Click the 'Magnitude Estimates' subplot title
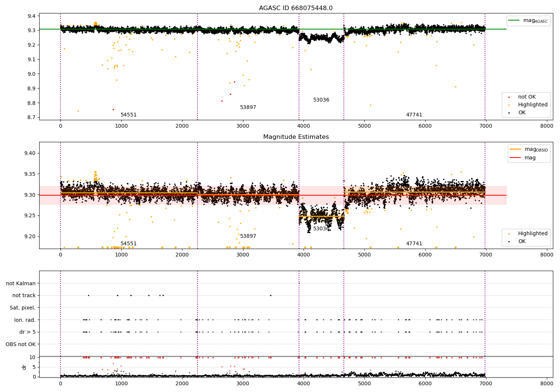This screenshot has width=560, height=392. click(x=296, y=137)
